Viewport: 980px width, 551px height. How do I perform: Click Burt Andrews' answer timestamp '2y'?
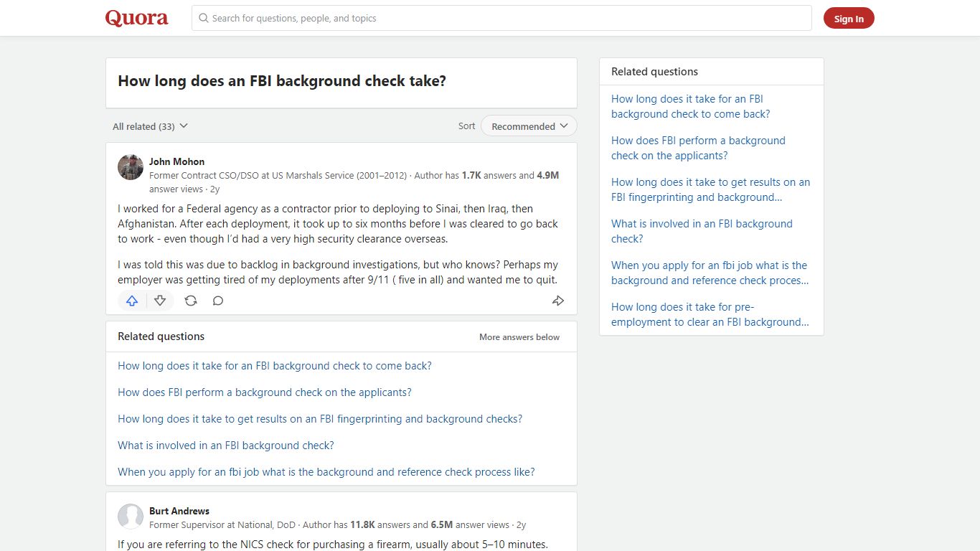pos(521,524)
